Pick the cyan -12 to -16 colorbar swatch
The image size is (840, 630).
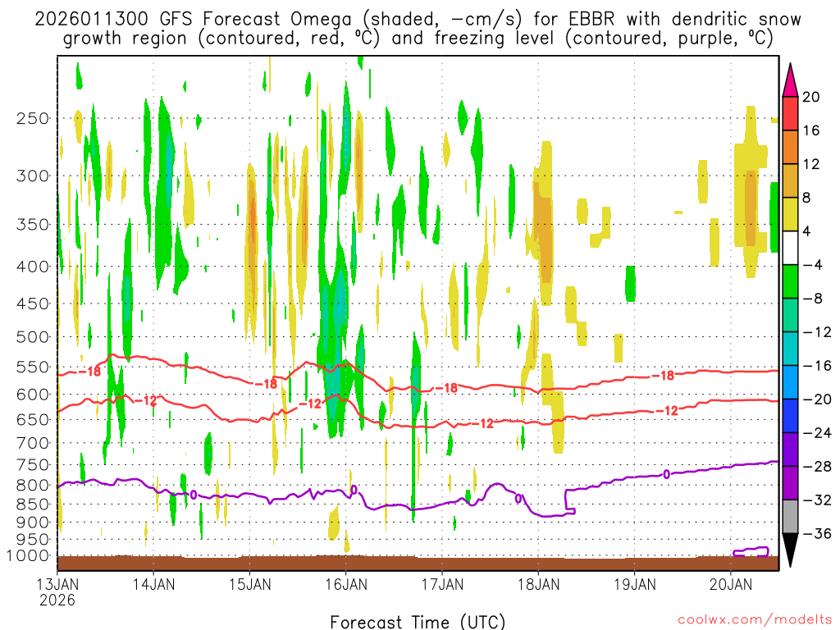coord(790,349)
